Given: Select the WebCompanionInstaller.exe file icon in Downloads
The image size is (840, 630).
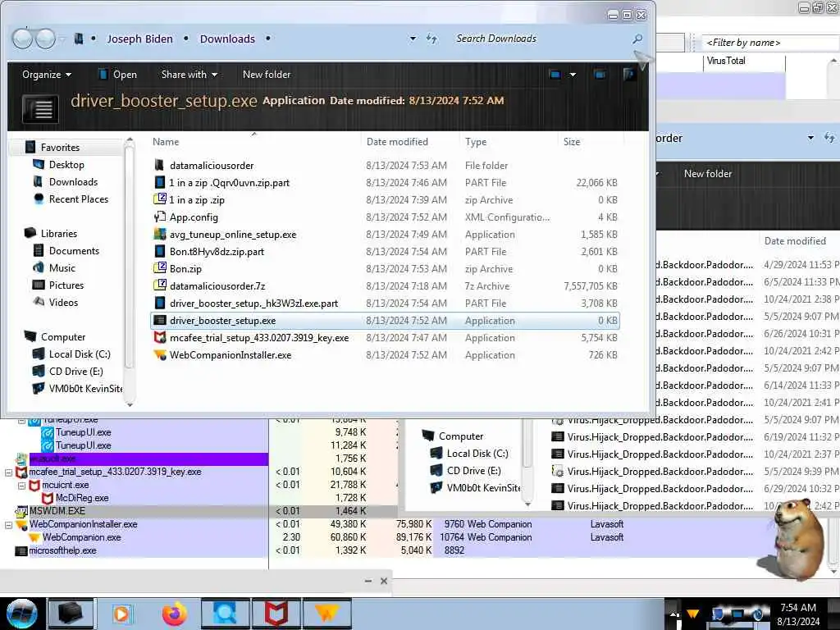Looking at the screenshot, I should (x=160, y=354).
